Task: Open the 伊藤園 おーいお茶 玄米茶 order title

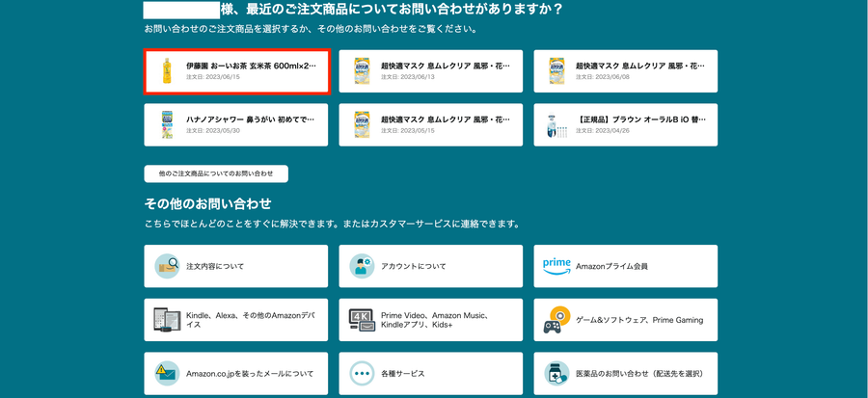Action: click(x=252, y=66)
